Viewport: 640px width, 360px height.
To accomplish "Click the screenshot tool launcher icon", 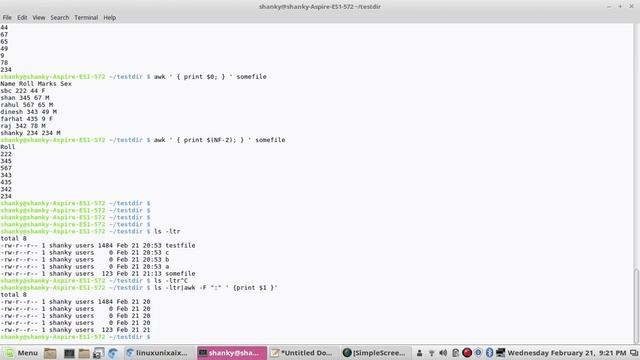I will pos(98,353).
